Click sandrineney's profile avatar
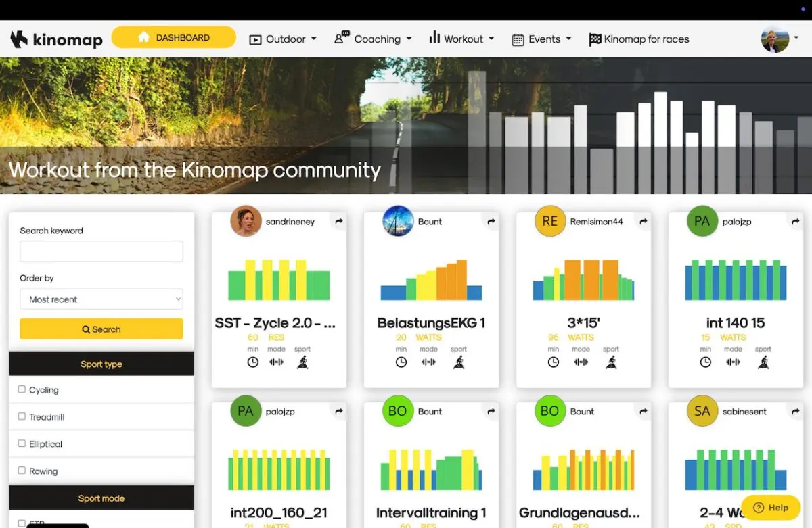The image size is (812, 528). click(246, 221)
